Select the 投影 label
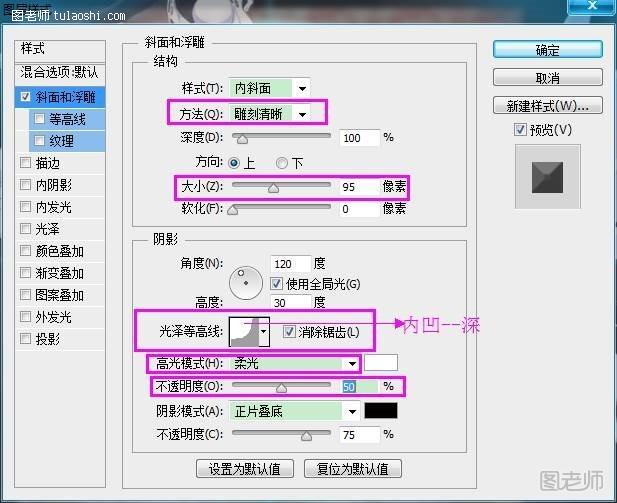The image size is (617, 503). pos(48,339)
